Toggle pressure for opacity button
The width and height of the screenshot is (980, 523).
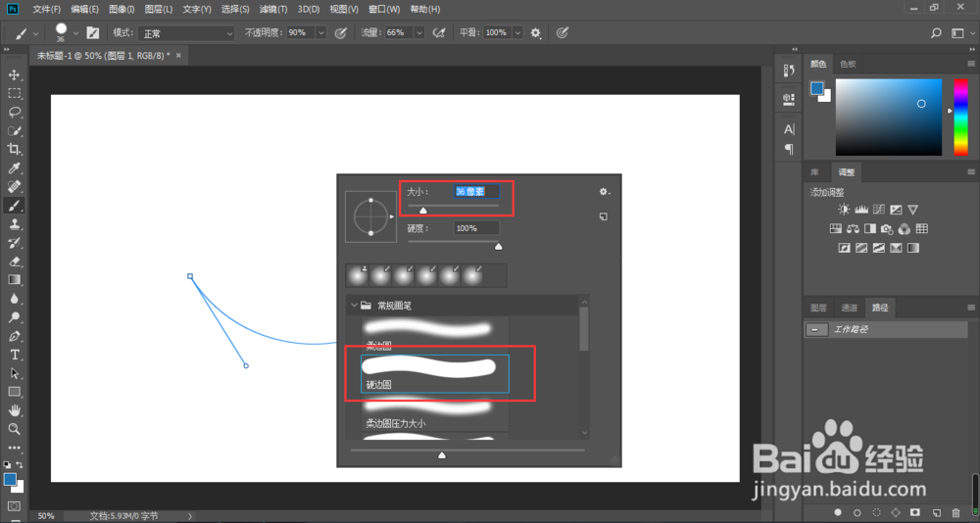(341, 33)
